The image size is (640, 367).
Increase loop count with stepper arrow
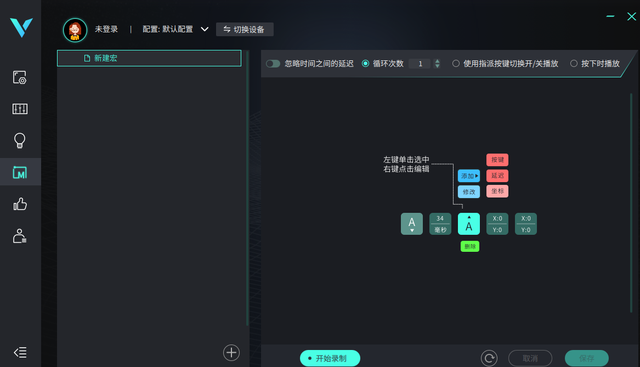437,61
